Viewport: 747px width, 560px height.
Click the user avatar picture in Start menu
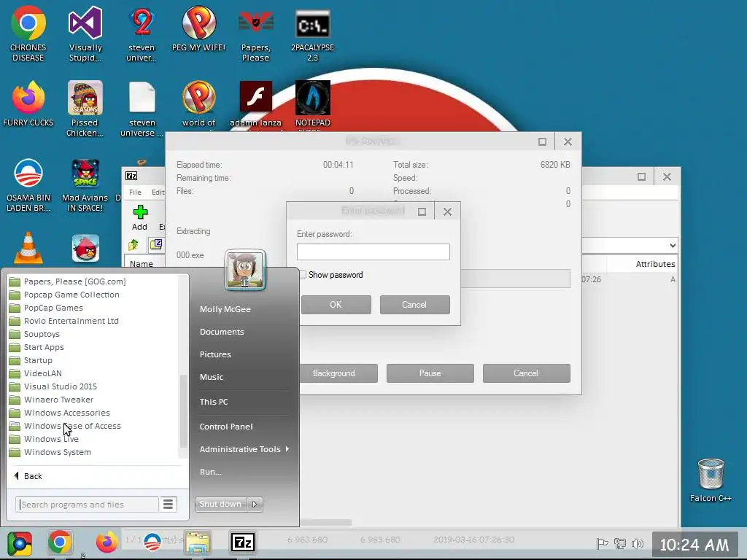[x=244, y=270]
